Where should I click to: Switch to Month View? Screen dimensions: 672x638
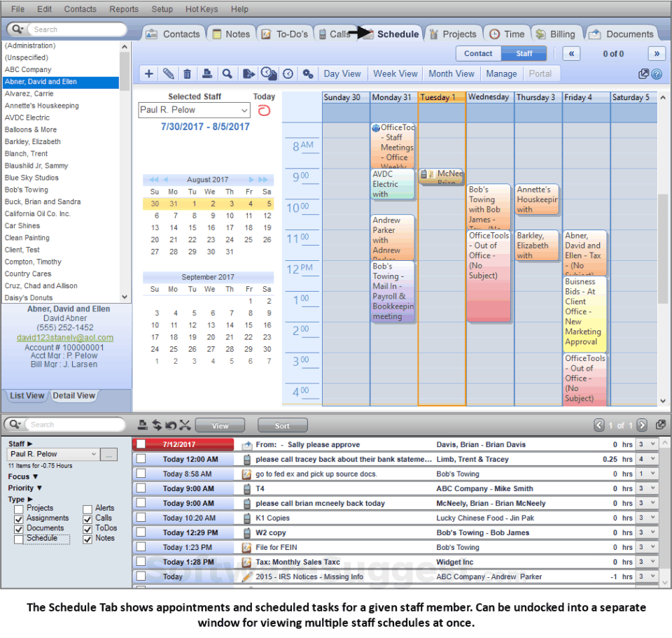451,73
